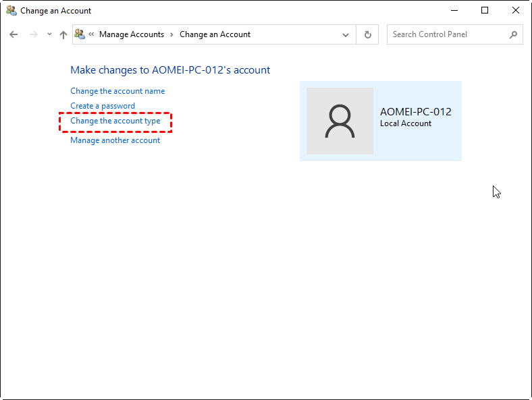The image size is (532, 400).
Task: Expand the double-chevron before Manage Accounts
Action: tap(91, 34)
